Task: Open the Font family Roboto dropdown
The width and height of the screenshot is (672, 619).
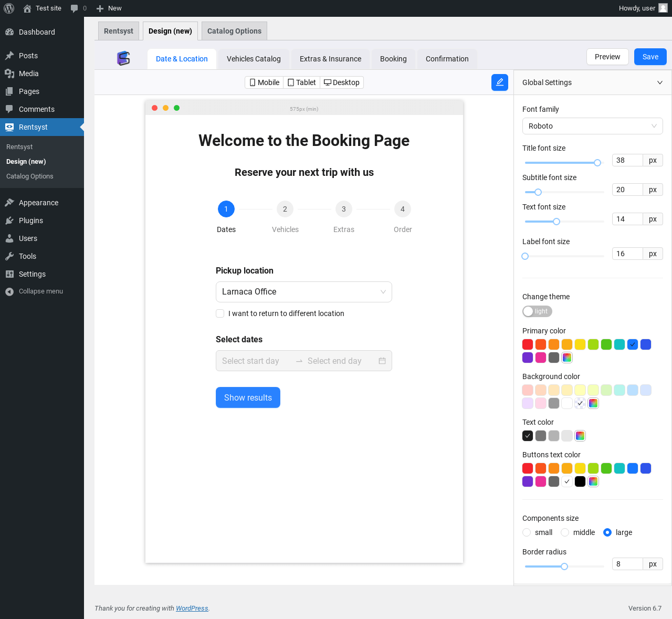Action: (592, 126)
